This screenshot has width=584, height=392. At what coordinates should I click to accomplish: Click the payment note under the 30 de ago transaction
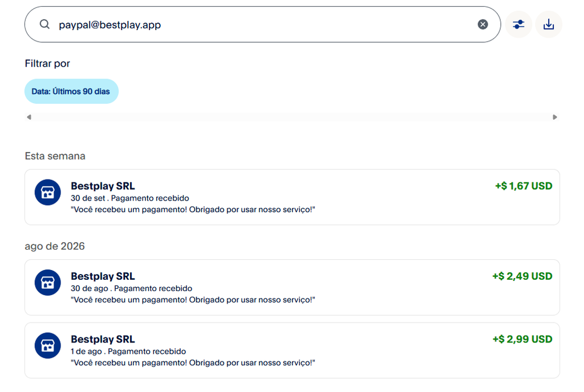click(193, 300)
